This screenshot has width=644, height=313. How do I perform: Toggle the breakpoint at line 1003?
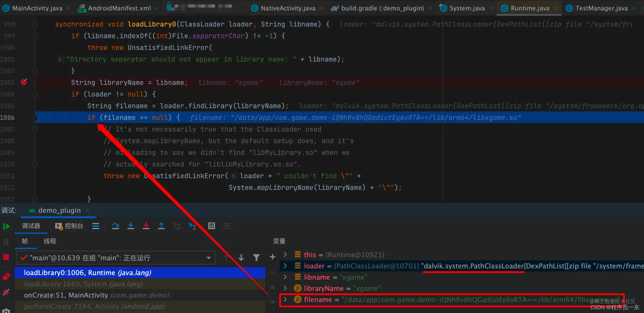tap(24, 82)
